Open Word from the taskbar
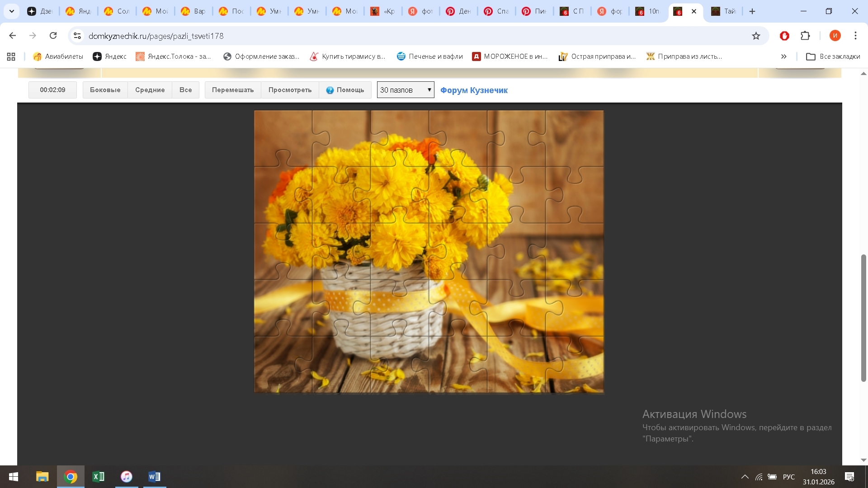This screenshot has width=868, height=488. click(154, 477)
